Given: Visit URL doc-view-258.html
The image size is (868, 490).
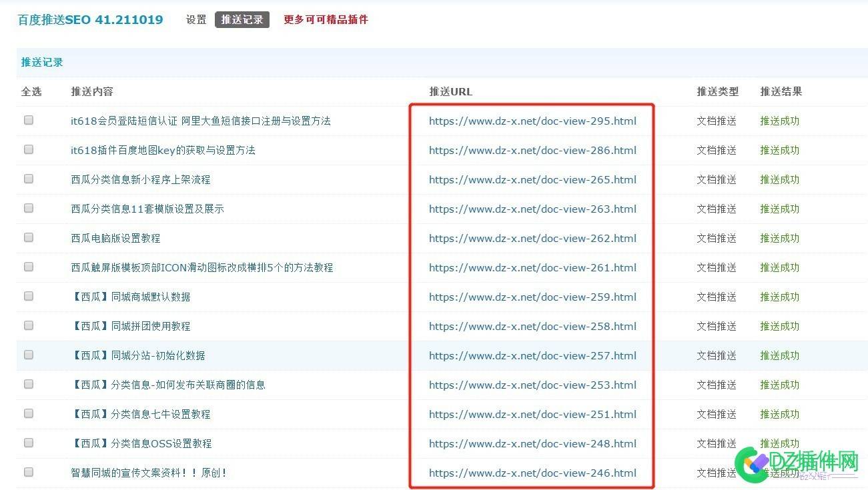Looking at the screenshot, I should [532, 327].
